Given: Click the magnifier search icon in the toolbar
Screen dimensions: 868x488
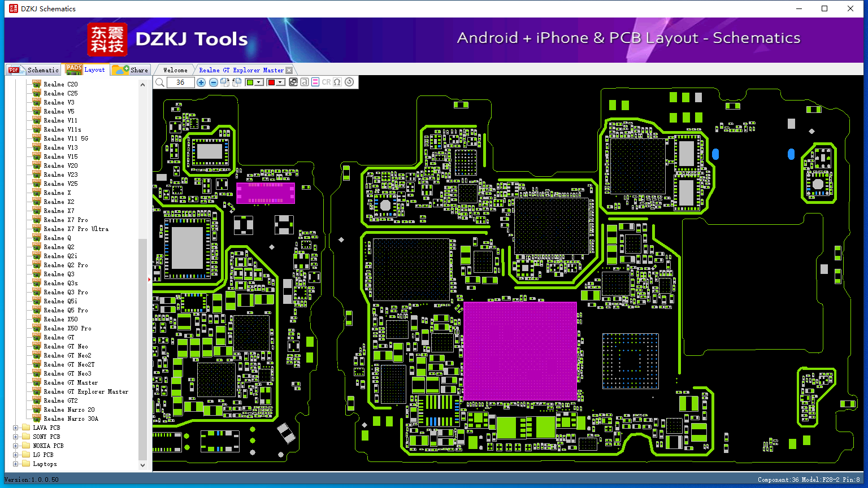Looking at the screenshot, I should 160,82.
